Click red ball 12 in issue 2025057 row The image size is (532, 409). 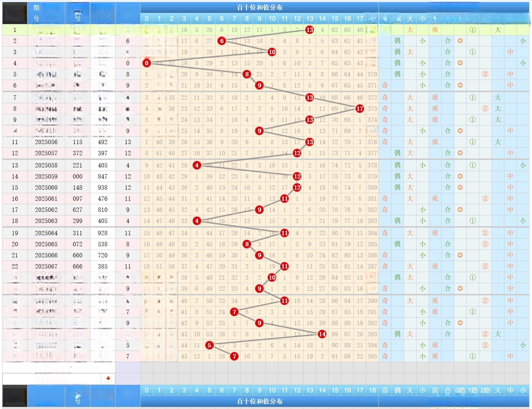(297, 153)
